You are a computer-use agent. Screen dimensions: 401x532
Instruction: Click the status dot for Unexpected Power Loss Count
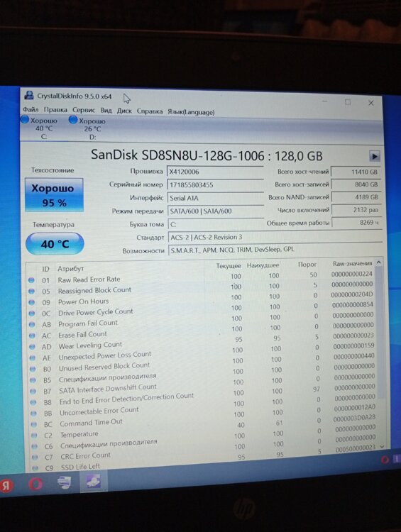click(x=33, y=358)
